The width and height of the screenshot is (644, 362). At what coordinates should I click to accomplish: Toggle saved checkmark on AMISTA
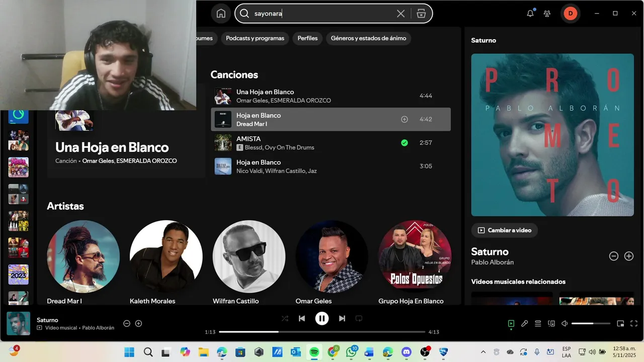pyautogui.click(x=405, y=143)
